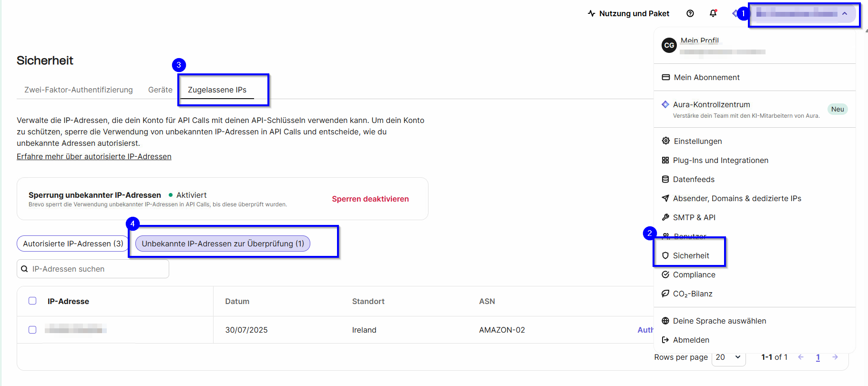Click the Compliance checkmark icon
The image size is (868, 386).
[x=665, y=274]
